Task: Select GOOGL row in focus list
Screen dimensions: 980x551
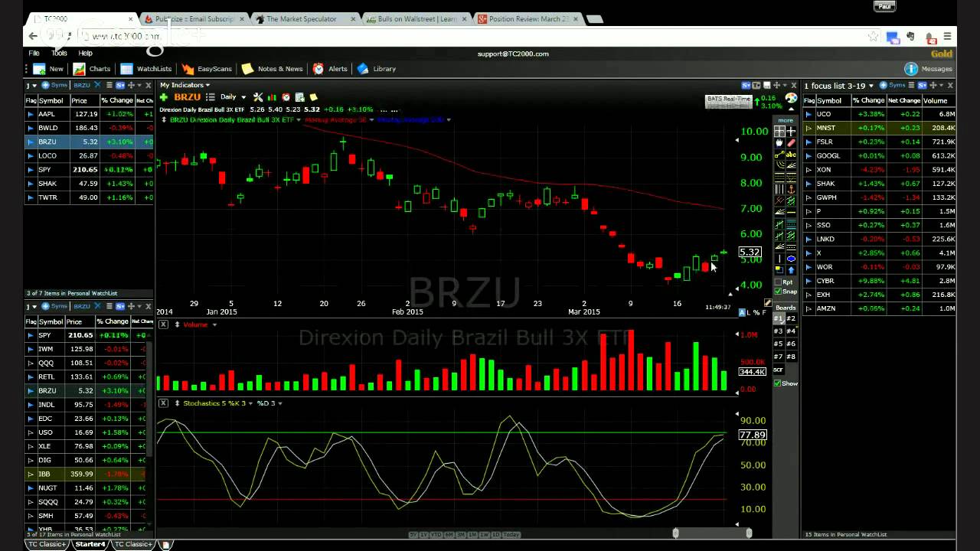Action: 880,155
